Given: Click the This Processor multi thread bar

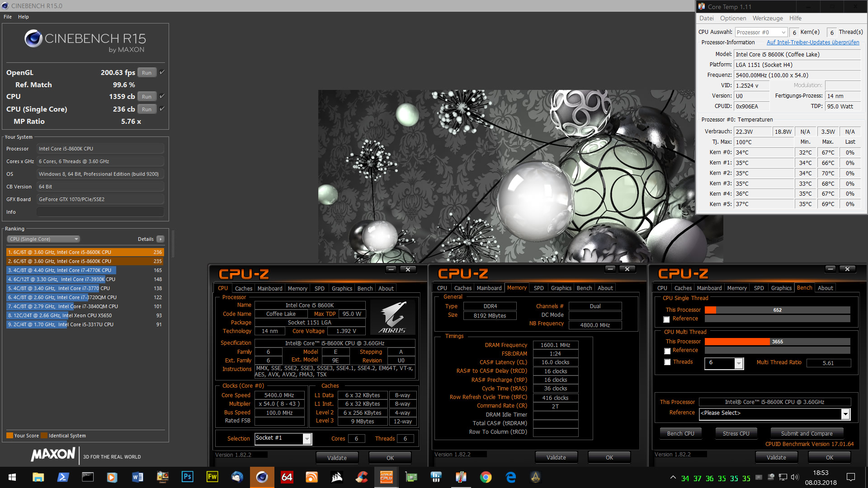Looking at the screenshot, I should pyautogui.click(x=777, y=342).
